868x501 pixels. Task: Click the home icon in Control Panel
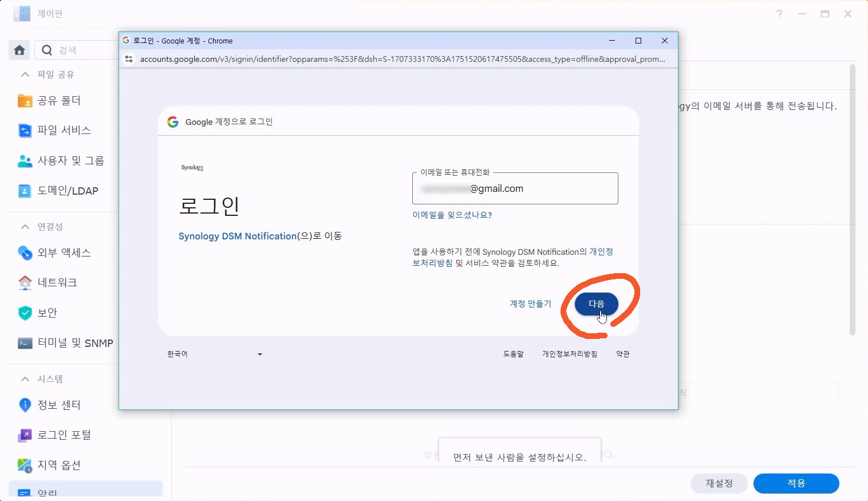click(19, 50)
